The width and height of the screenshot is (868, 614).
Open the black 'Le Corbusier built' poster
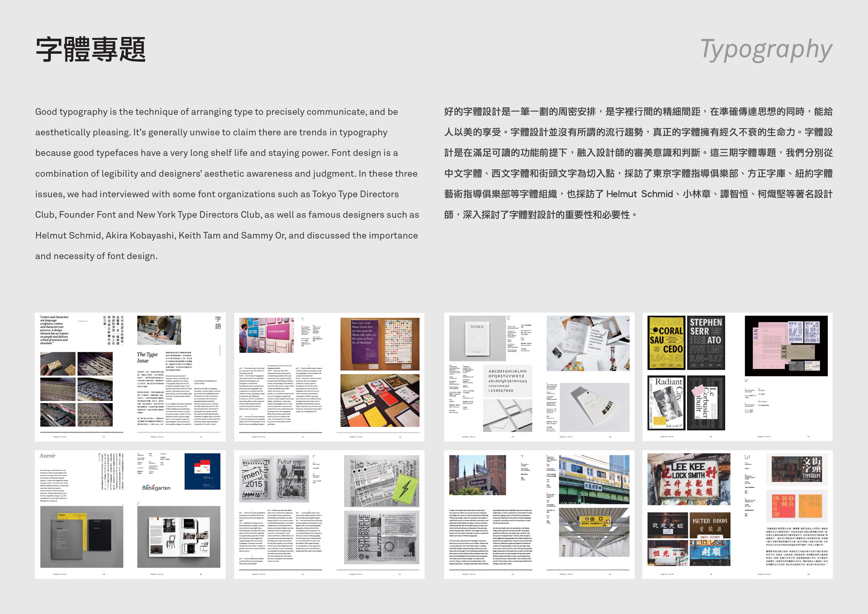point(706,403)
